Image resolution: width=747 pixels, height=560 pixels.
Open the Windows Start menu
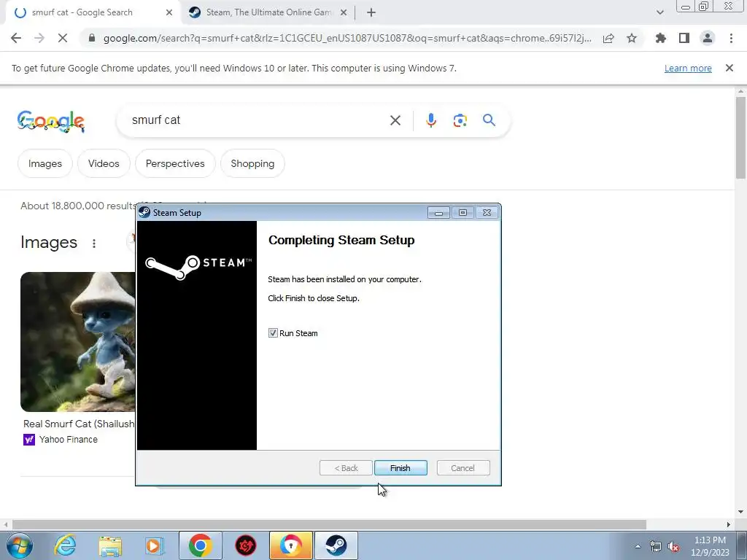point(19,545)
